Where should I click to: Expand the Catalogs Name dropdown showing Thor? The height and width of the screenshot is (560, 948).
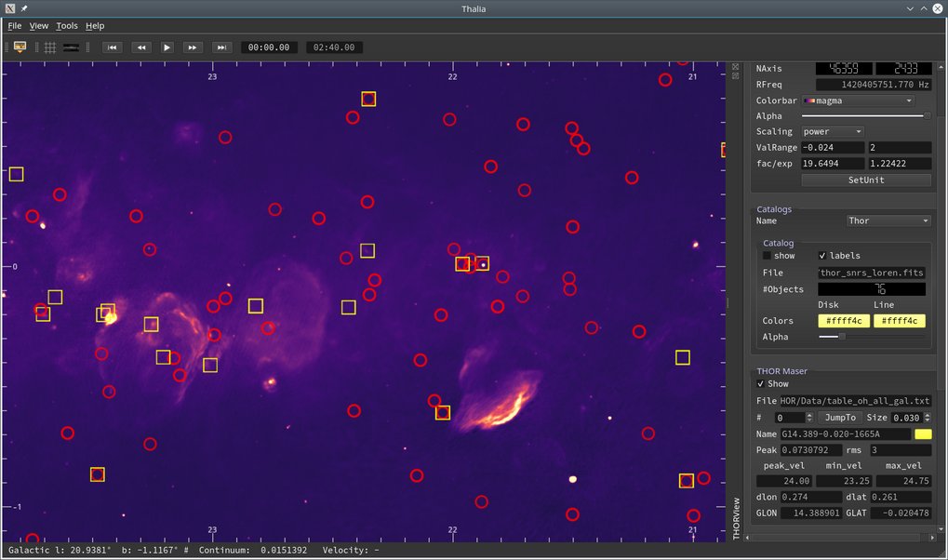click(888, 221)
